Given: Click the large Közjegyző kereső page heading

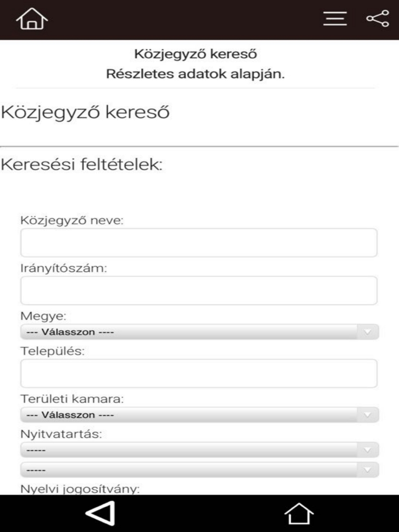Looking at the screenshot, I should click(85, 112).
